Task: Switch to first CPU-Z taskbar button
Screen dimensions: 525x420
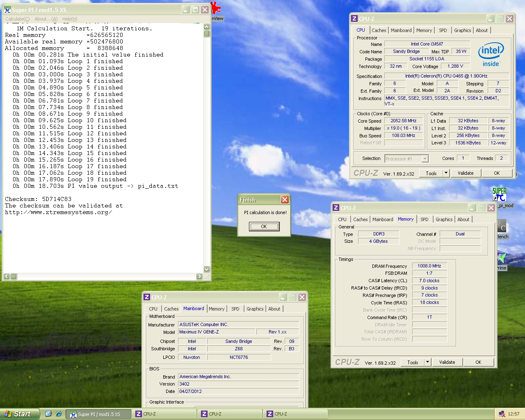Action: [165, 414]
